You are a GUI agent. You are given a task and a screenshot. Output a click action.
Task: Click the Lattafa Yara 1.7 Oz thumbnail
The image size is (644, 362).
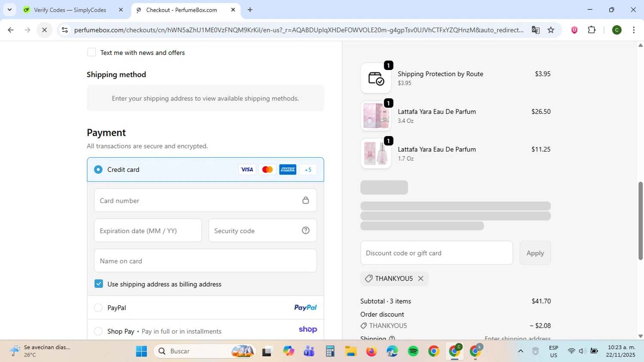376,154
